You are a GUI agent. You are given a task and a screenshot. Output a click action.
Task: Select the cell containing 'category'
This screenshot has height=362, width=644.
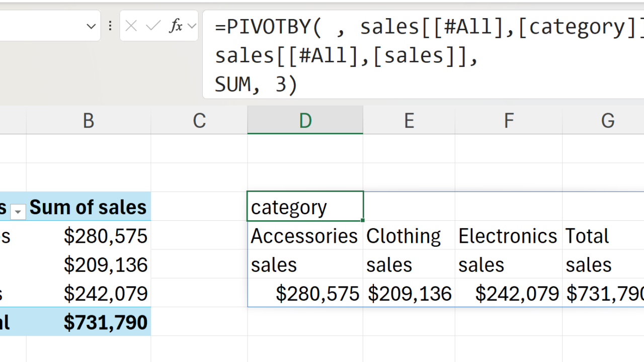(305, 207)
